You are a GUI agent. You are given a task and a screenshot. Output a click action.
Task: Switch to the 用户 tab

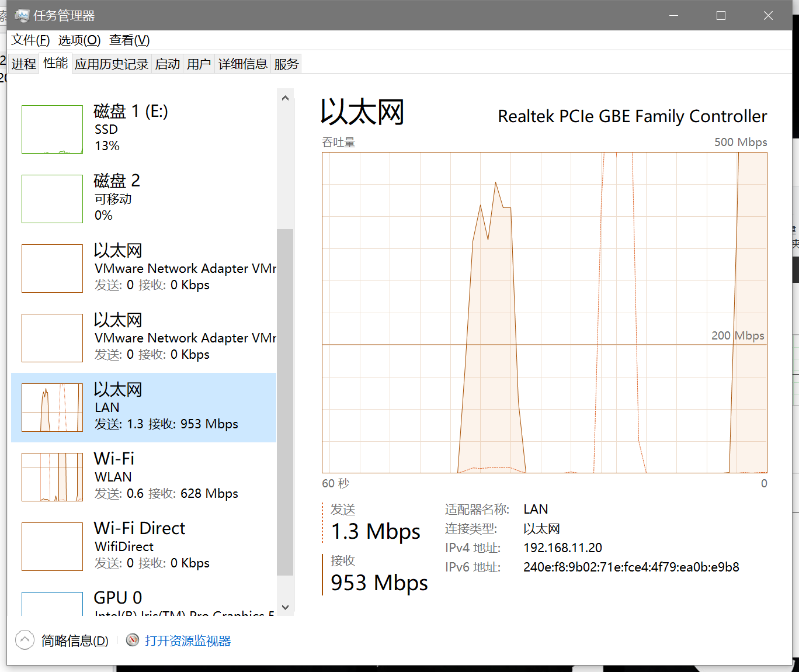pyautogui.click(x=199, y=64)
